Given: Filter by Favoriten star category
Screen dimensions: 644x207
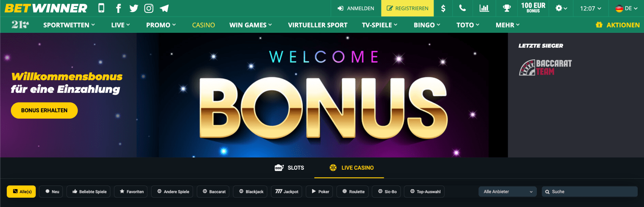Looking at the screenshot, I should point(131,192).
